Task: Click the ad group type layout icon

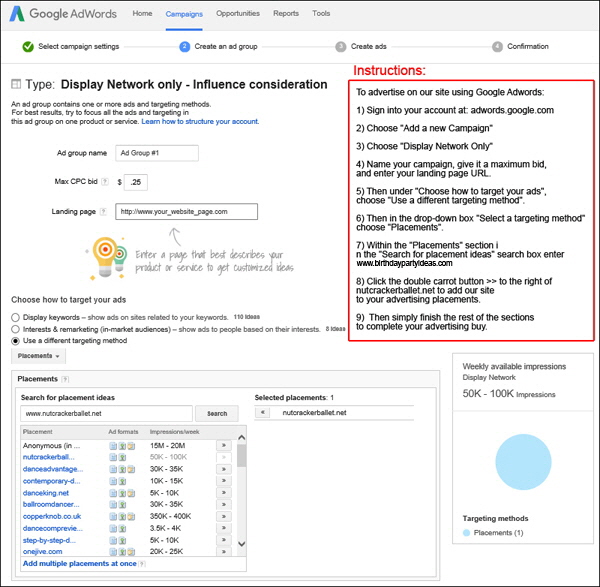Action: tap(16, 84)
